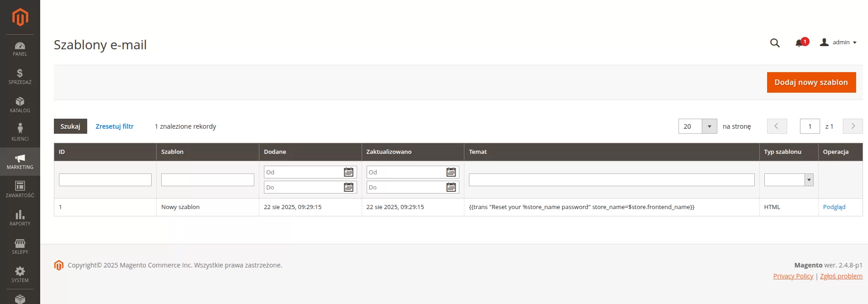Image resolution: width=868 pixels, height=304 pixels.
Task: Click the search magnifier icon
Action: (774, 43)
